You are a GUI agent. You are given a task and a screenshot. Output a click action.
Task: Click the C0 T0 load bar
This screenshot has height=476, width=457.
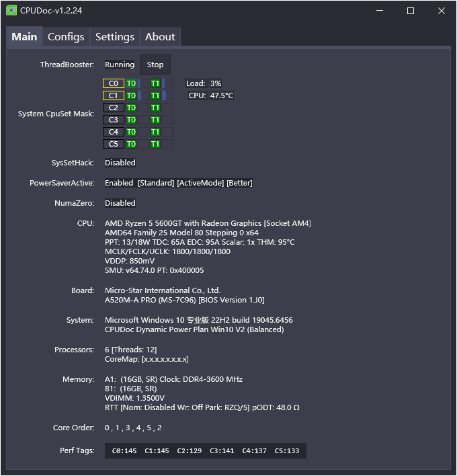143,83
